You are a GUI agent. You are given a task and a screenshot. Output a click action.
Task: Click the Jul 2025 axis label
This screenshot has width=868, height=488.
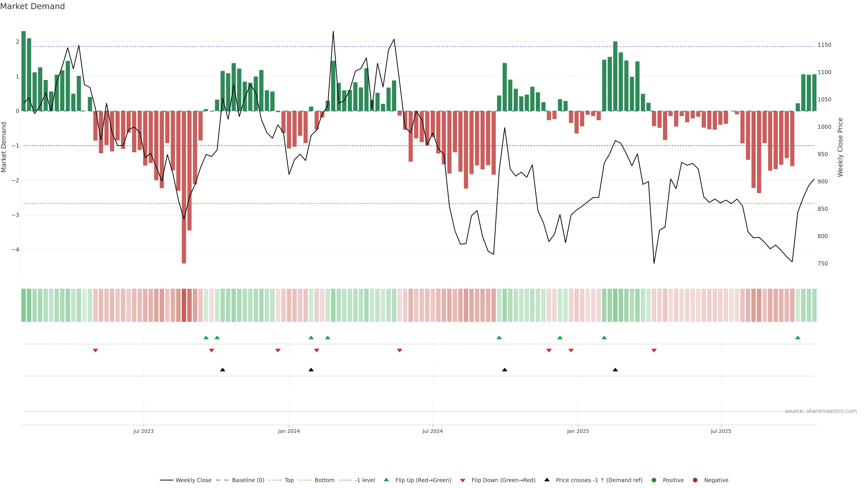click(x=721, y=431)
